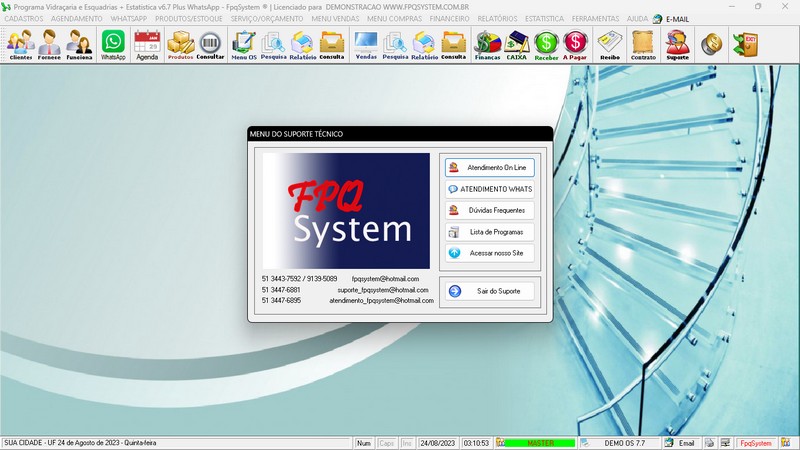Open the Contrato scroll icon
800x450 pixels.
point(643,45)
